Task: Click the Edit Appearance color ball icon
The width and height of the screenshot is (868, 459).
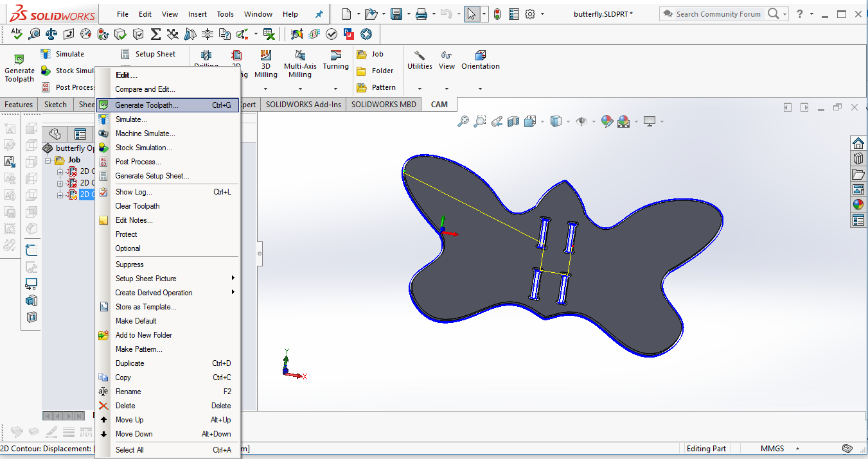Action: click(x=607, y=121)
